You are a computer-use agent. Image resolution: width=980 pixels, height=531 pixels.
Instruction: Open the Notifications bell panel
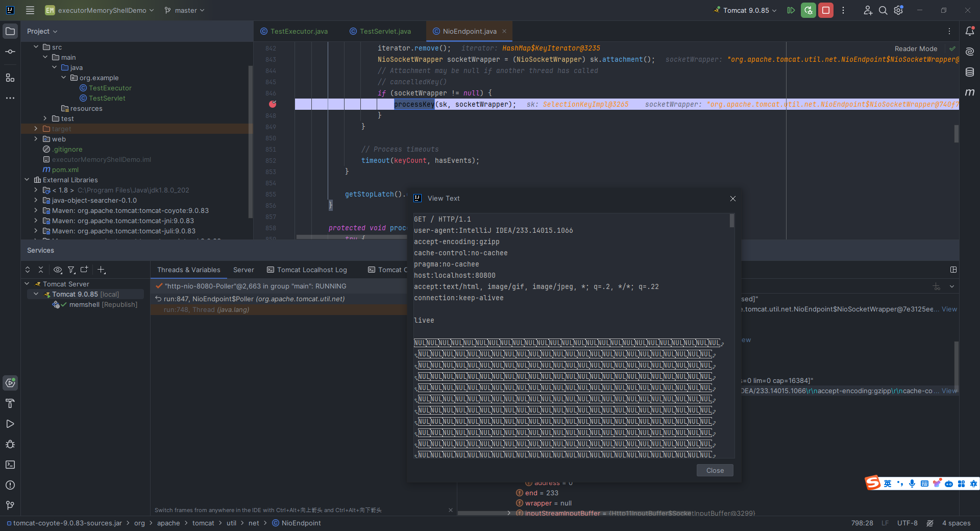(x=970, y=31)
